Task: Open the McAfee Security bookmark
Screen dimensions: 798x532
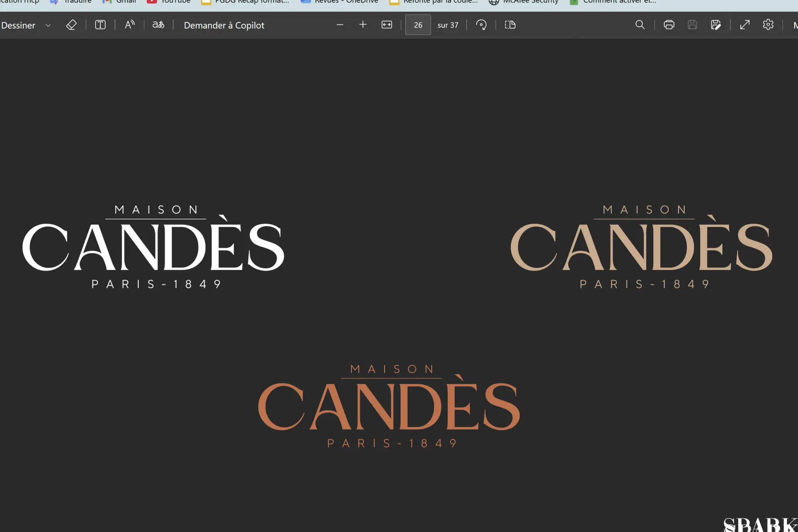Action: [x=524, y=2]
